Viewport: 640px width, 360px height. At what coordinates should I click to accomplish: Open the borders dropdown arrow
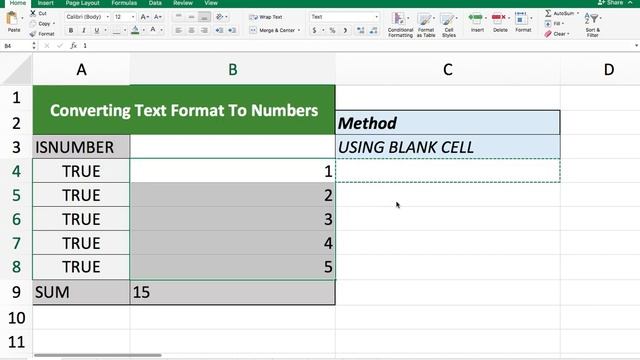[125, 30]
